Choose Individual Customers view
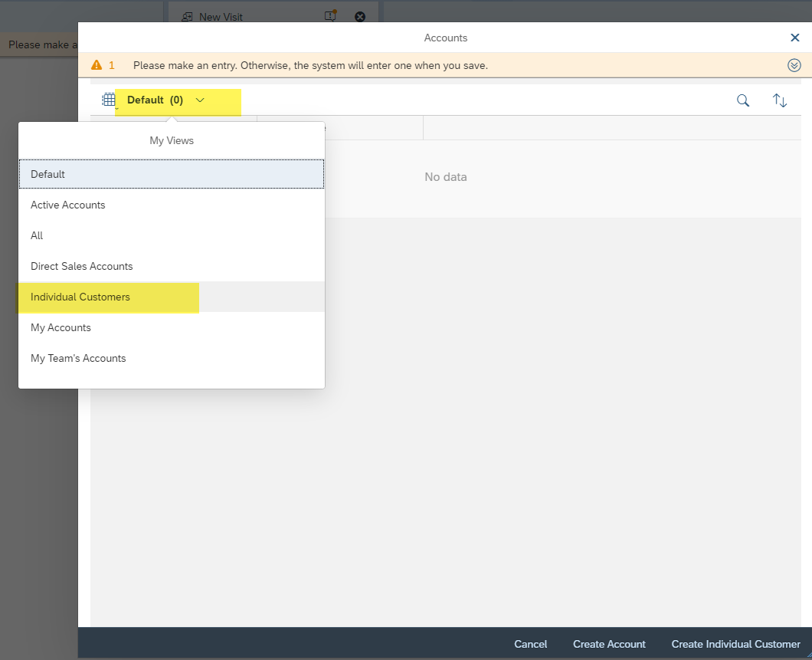This screenshot has height=660, width=812. tap(172, 297)
